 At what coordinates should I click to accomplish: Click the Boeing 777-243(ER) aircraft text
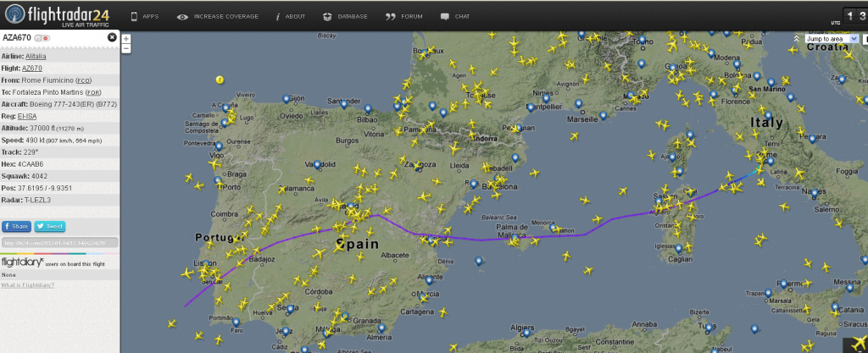pos(71,104)
